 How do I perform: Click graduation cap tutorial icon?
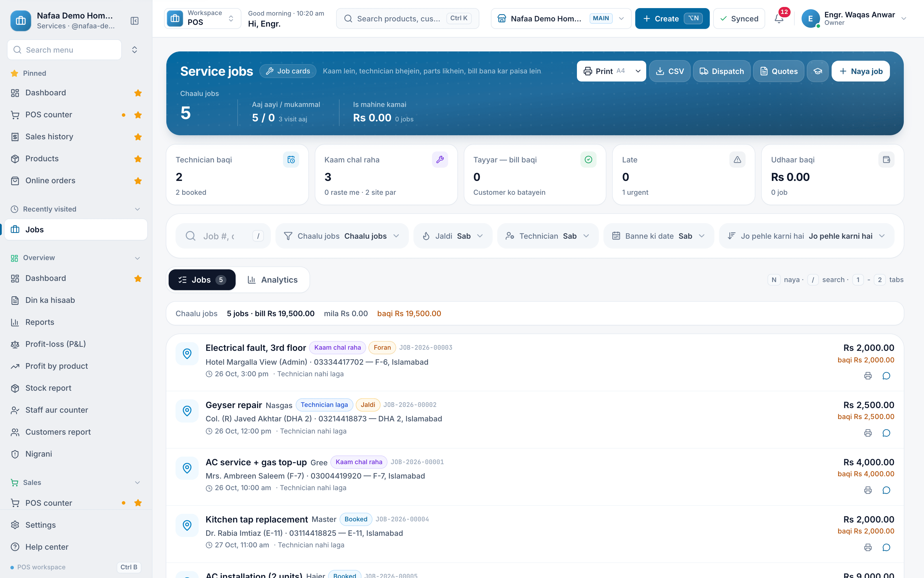pos(817,71)
